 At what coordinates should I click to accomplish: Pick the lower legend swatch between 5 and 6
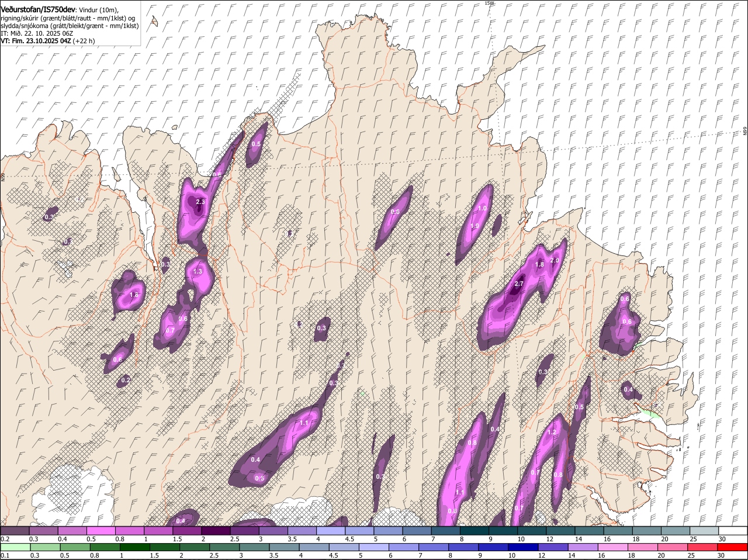tap(375, 547)
